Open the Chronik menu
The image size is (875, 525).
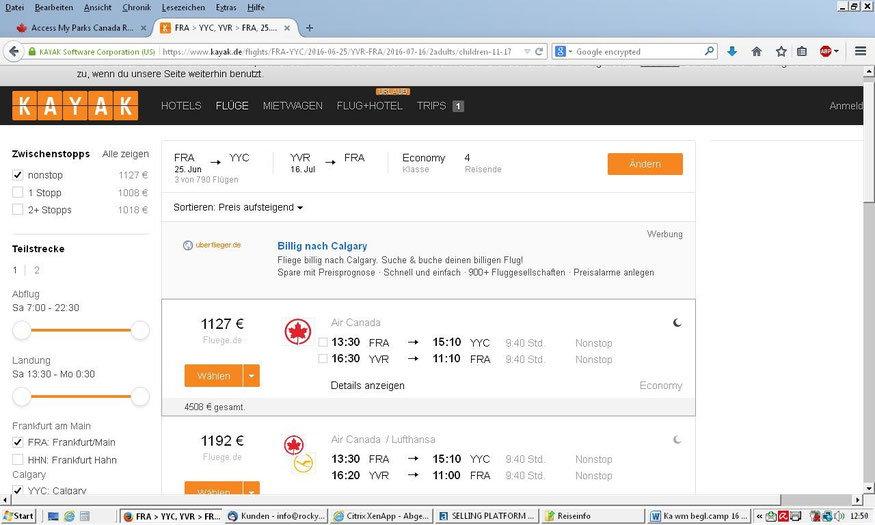coord(137,7)
